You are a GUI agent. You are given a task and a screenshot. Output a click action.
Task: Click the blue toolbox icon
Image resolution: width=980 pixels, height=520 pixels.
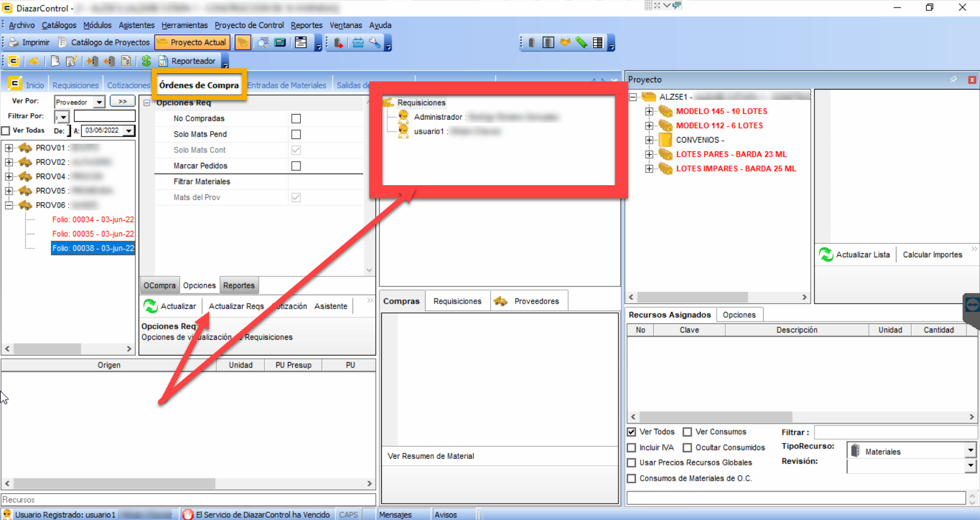[358, 43]
